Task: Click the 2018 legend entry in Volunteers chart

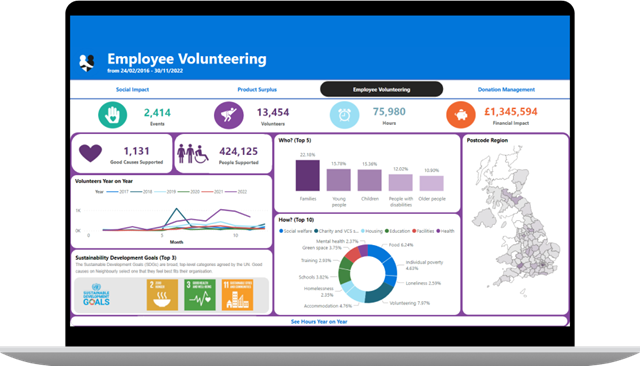Action: coord(141,192)
